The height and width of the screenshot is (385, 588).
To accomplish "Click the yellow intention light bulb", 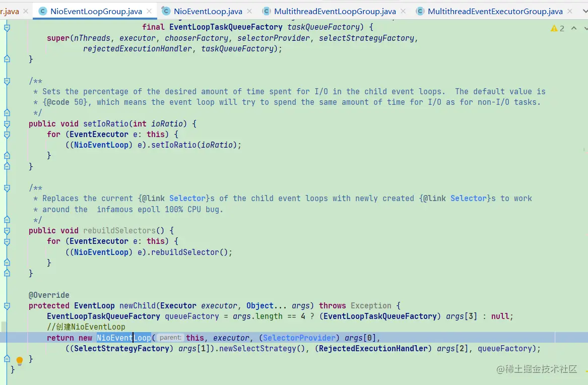I will coord(20,361).
